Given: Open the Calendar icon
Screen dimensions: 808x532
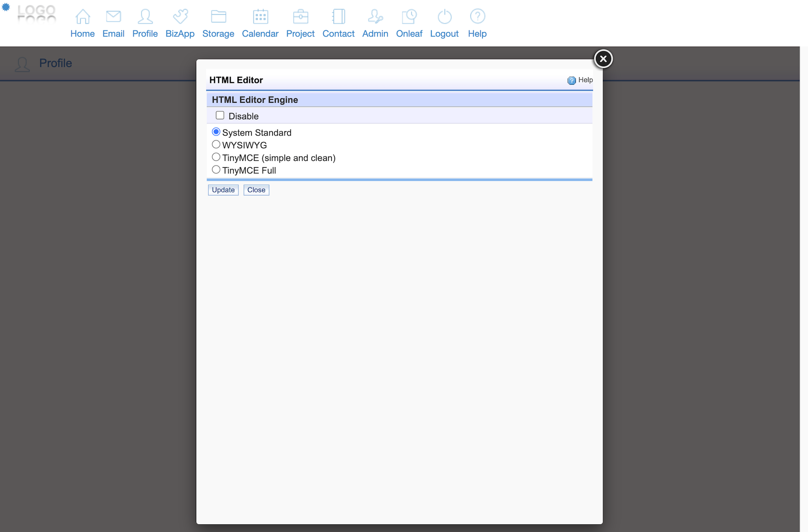Looking at the screenshot, I should (x=260, y=17).
